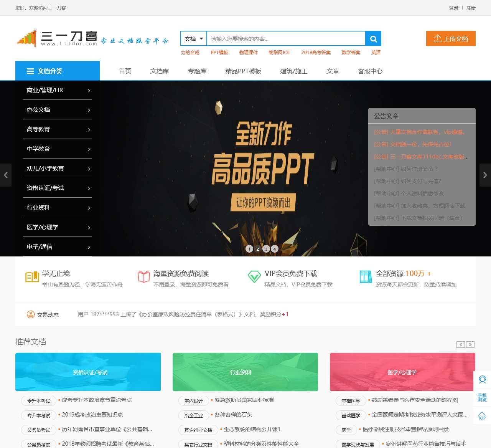Click the 物联网IOT hot search link
The width and height of the screenshot is (491, 448).
click(280, 53)
